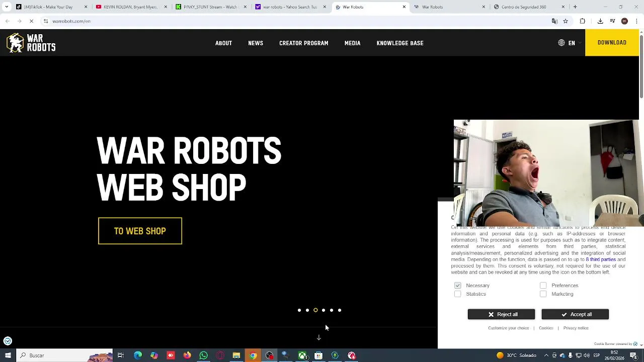This screenshot has height=362, width=644.
Task: Open the Cookies link in banner
Action: pyautogui.click(x=546, y=328)
